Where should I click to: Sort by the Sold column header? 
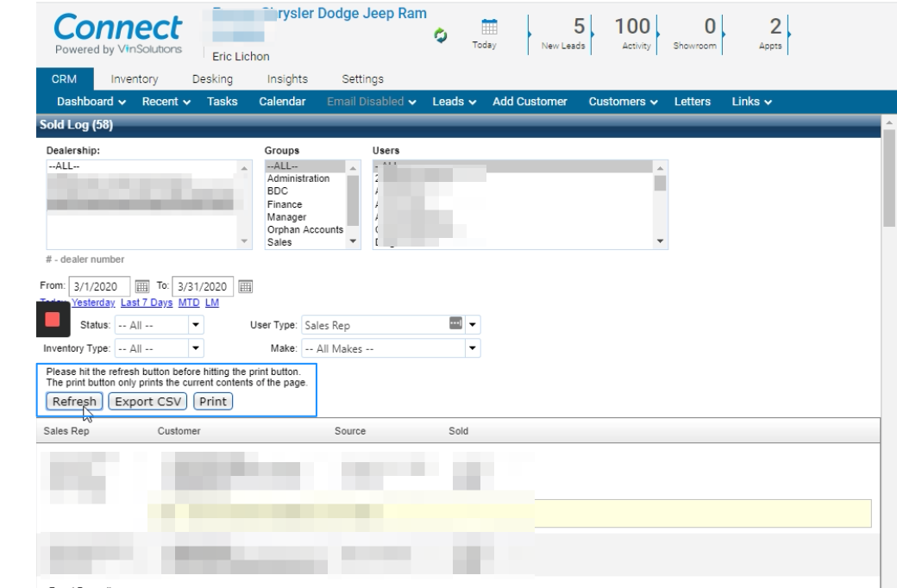(x=458, y=431)
